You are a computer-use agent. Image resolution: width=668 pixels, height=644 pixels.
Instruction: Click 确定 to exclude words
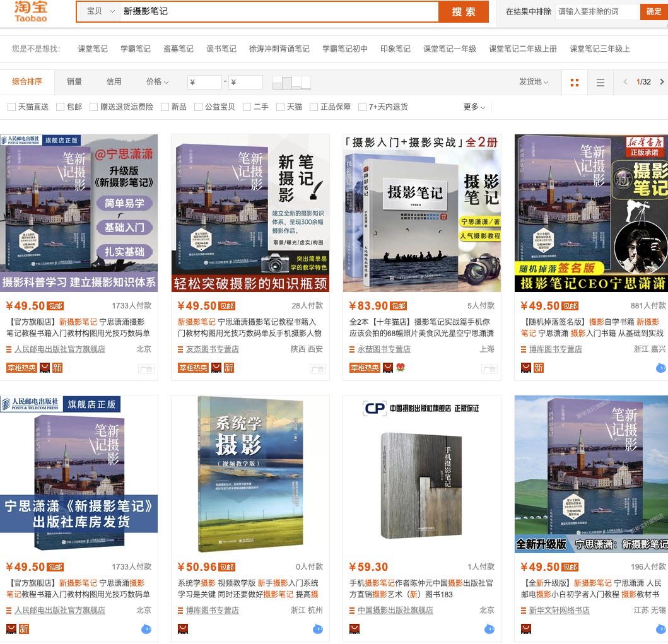tap(653, 11)
